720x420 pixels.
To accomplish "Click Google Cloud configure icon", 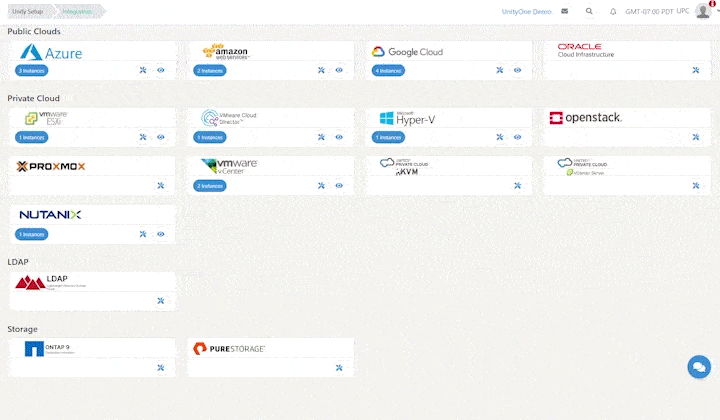I will (500, 70).
